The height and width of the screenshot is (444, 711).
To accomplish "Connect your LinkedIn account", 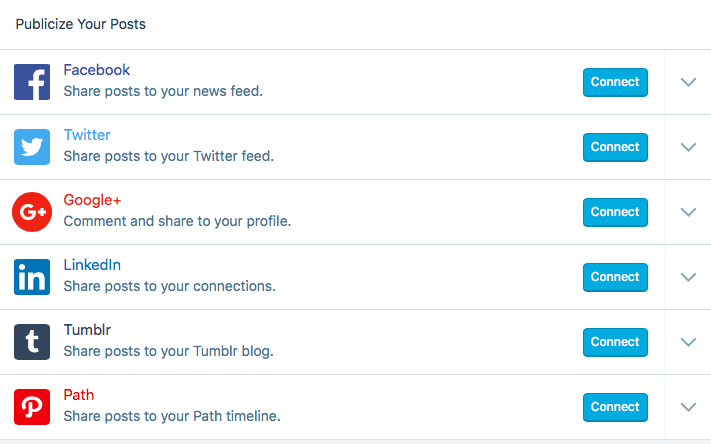I will (x=615, y=277).
